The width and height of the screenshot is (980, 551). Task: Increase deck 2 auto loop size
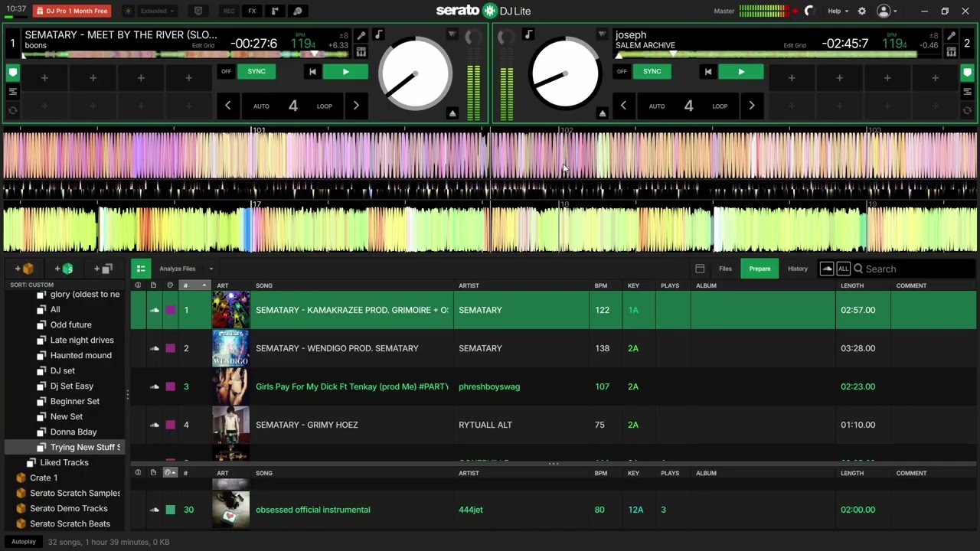tap(752, 106)
